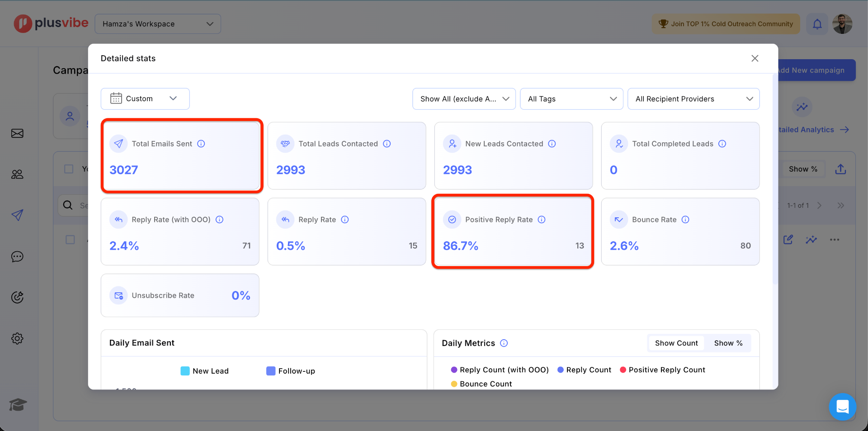Image resolution: width=868 pixels, height=431 pixels.
Task: Switch Daily Metrics to Show Count
Action: [x=676, y=343]
